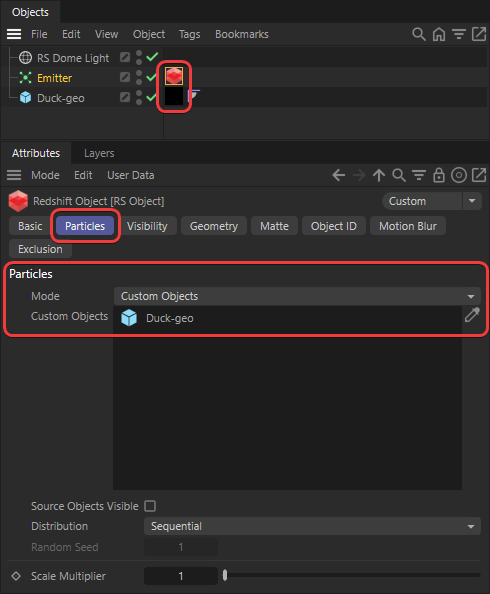Click the Scale Multiplier slider handle
Screen dimensions: 490x594
click(225, 575)
